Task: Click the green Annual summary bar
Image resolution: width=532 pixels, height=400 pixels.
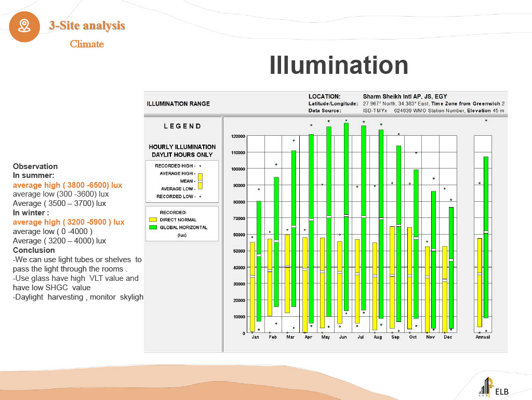Action: pyautogui.click(x=486, y=237)
